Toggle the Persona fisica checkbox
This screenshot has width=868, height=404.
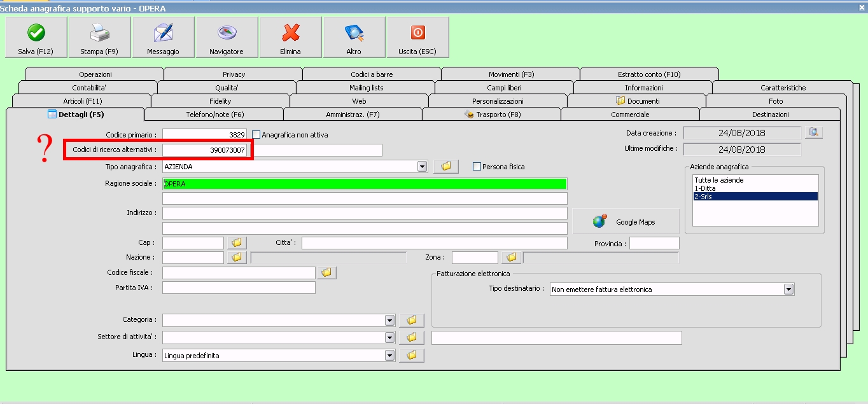[477, 166]
